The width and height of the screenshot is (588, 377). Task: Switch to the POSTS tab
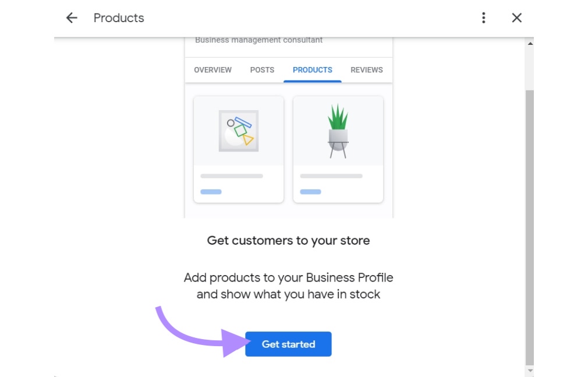click(x=261, y=70)
